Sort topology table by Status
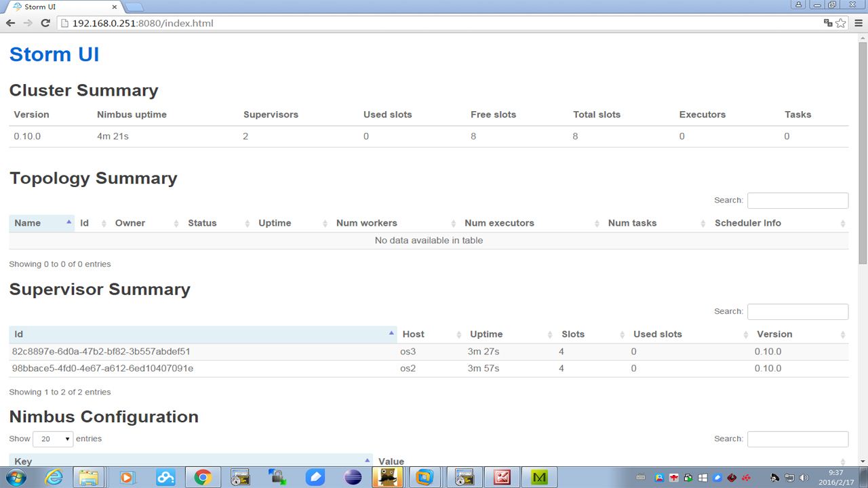Screen dimensions: 868x488 (218, 223)
